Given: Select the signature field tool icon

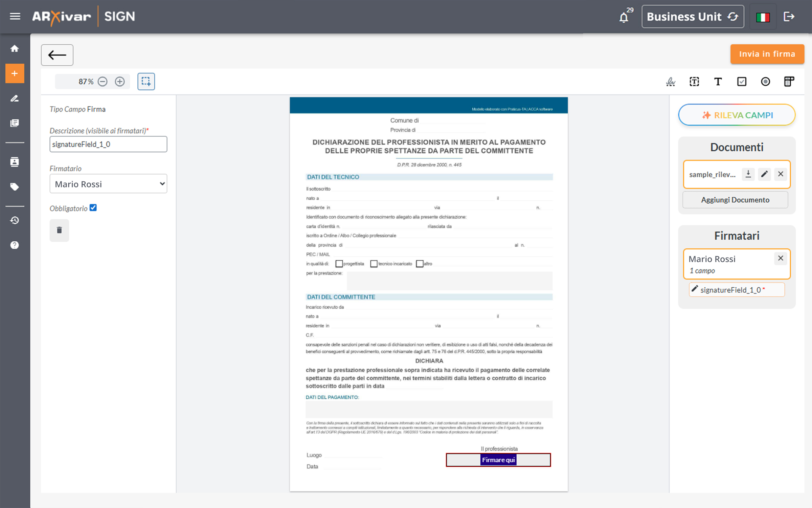Looking at the screenshot, I should tap(670, 82).
